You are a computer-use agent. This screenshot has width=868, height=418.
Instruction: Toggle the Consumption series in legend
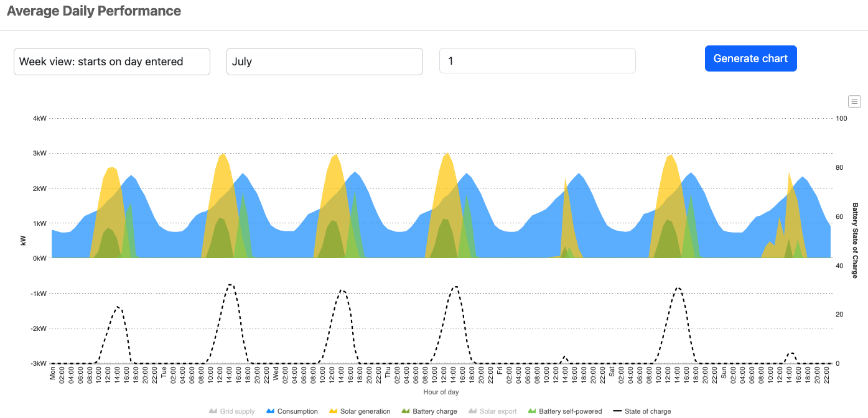(x=292, y=411)
